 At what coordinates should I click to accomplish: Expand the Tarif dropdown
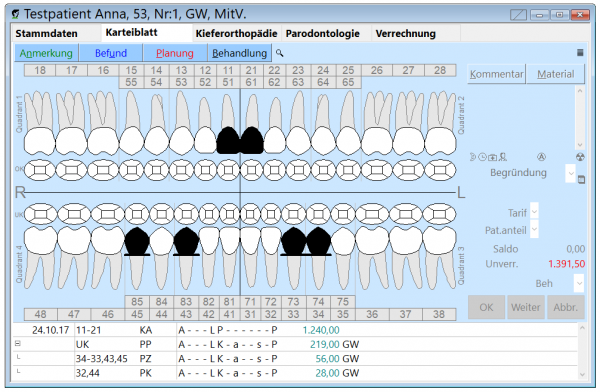534,211
